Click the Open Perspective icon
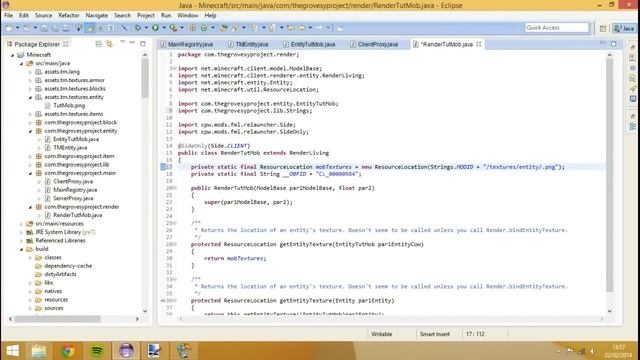The height and width of the screenshot is (360, 640). pyautogui.click(x=603, y=28)
